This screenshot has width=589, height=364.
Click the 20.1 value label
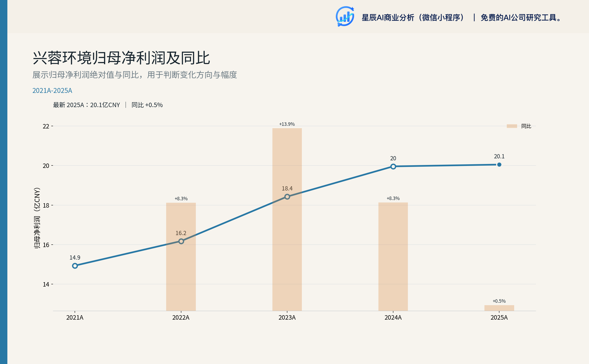pyautogui.click(x=499, y=156)
